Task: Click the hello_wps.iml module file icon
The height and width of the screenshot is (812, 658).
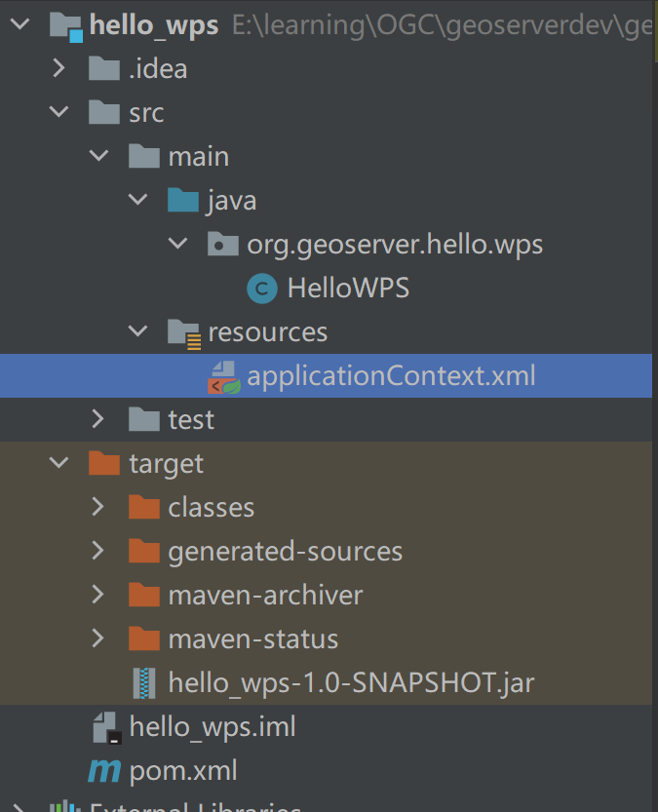Action: pos(104,726)
